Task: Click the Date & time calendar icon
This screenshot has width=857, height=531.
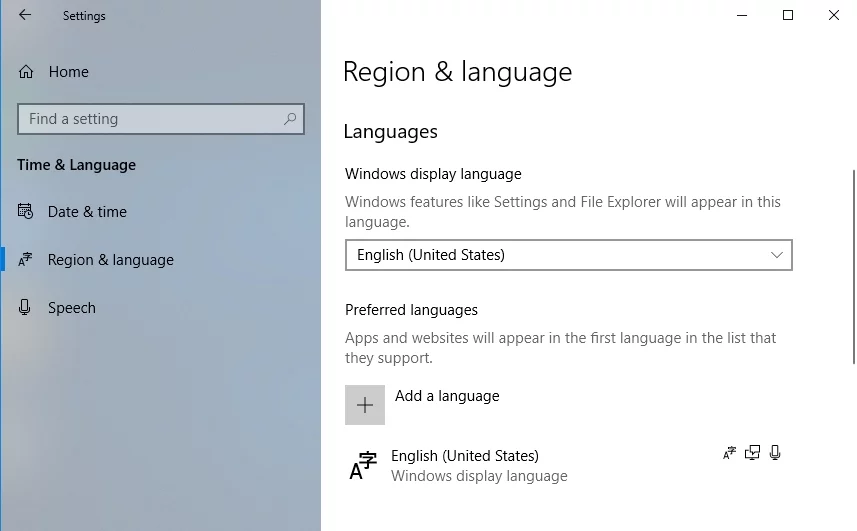Action: pyautogui.click(x=26, y=212)
